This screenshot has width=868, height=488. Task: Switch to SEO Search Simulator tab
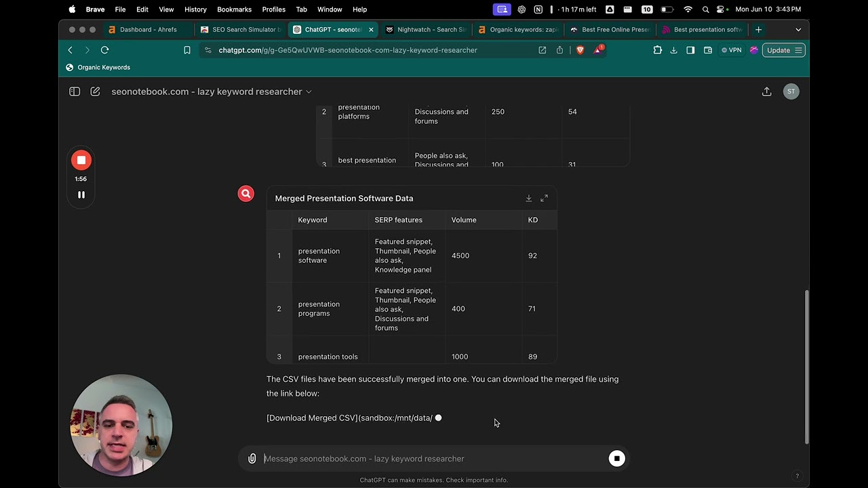click(240, 30)
